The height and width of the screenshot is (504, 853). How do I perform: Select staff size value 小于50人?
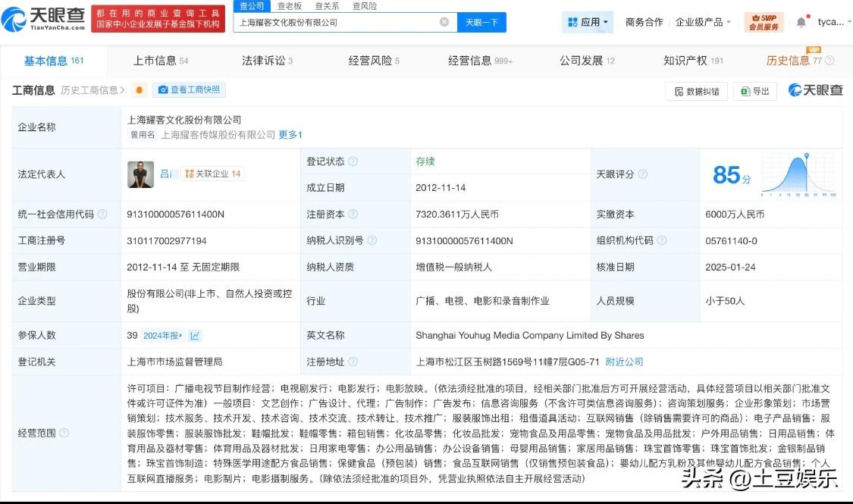click(725, 301)
